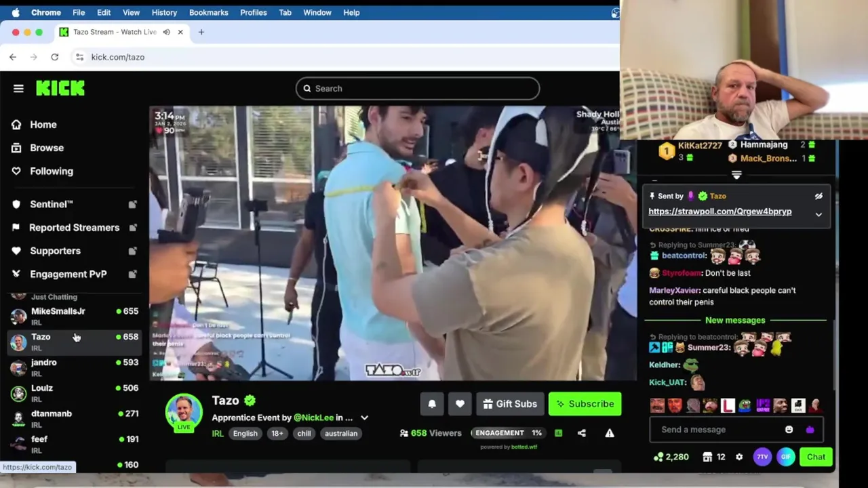Click the magnifier icon in the search bar

click(307, 88)
